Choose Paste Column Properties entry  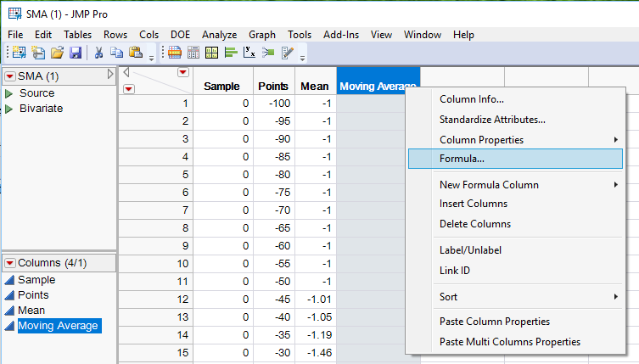[x=515, y=322]
